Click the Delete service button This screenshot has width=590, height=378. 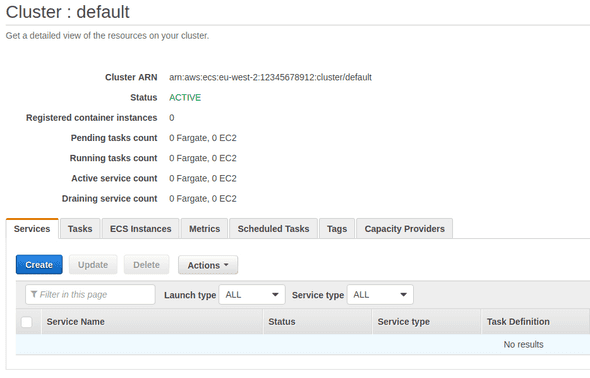pos(146,265)
